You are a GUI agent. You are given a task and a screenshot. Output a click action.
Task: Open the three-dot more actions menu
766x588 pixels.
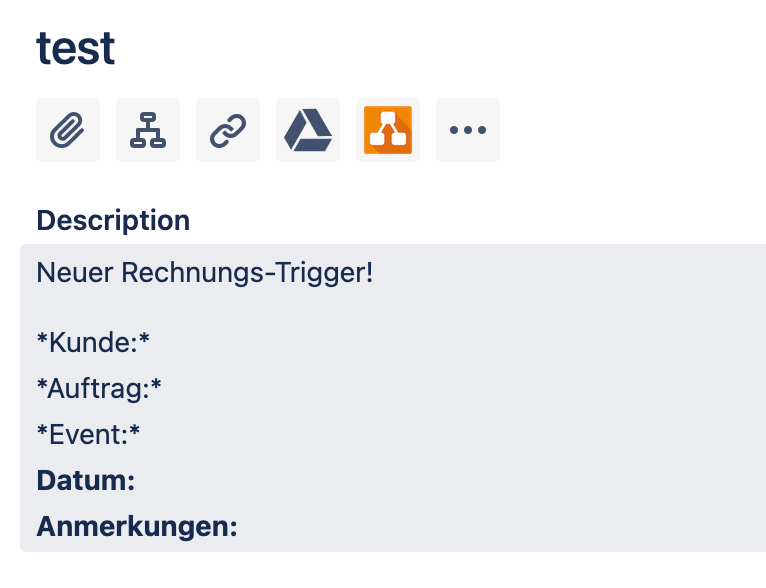pos(468,130)
